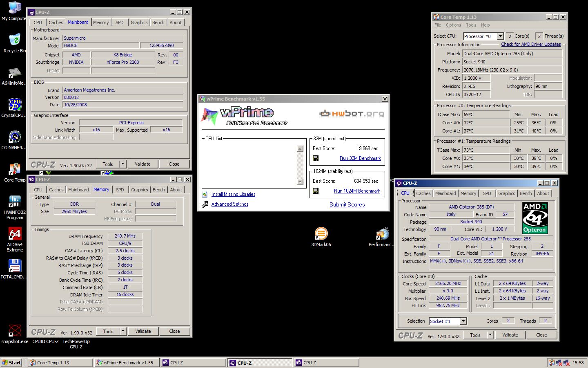
Task: Launch the 3DMark06 desktop shortcut
Action: tap(321, 234)
